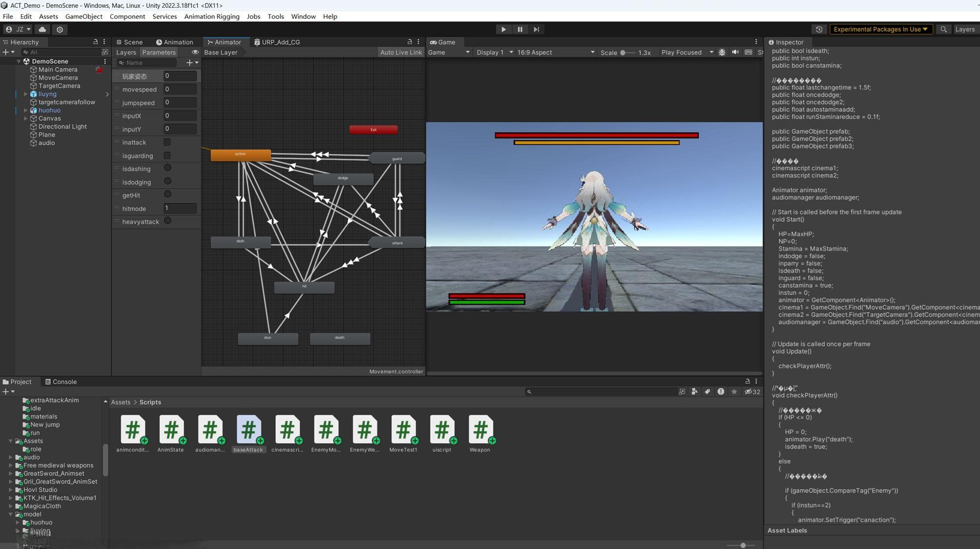Open the cloud services icon
This screenshot has height=549, width=980.
[x=43, y=29]
